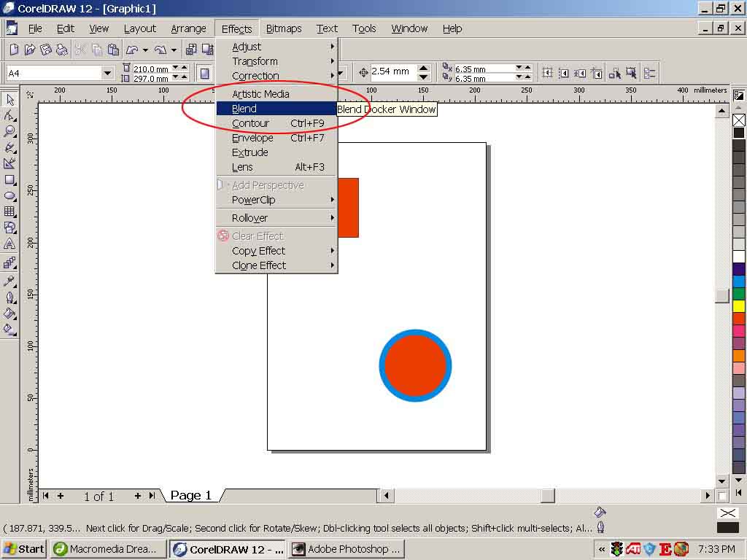The width and height of the screenshot is (747, 560).
Task: Open the Outline pen tool
Action: [x=9, y=297]
